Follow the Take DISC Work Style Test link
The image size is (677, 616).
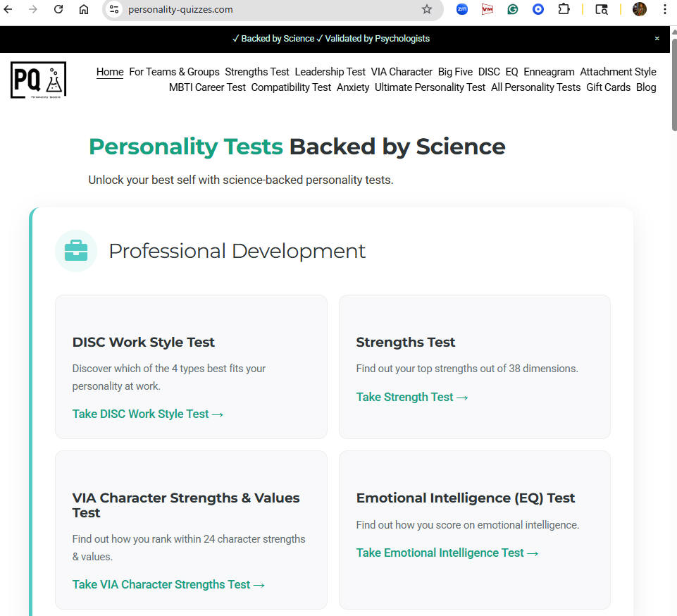(148, 414)
